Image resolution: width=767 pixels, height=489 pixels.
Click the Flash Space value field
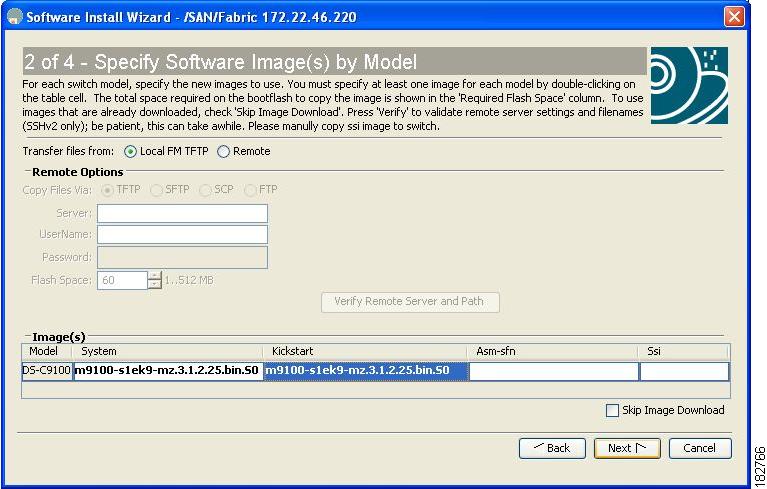(122, 280)
